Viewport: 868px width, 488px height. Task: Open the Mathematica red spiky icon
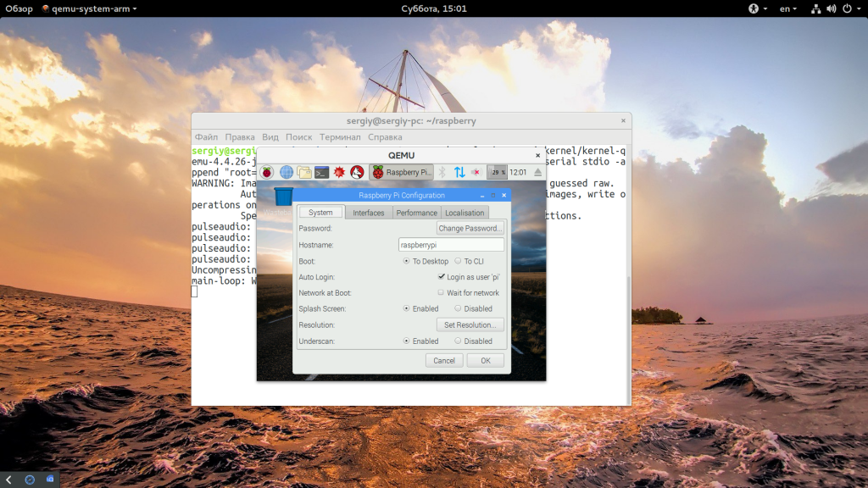(x=340, y=172)
